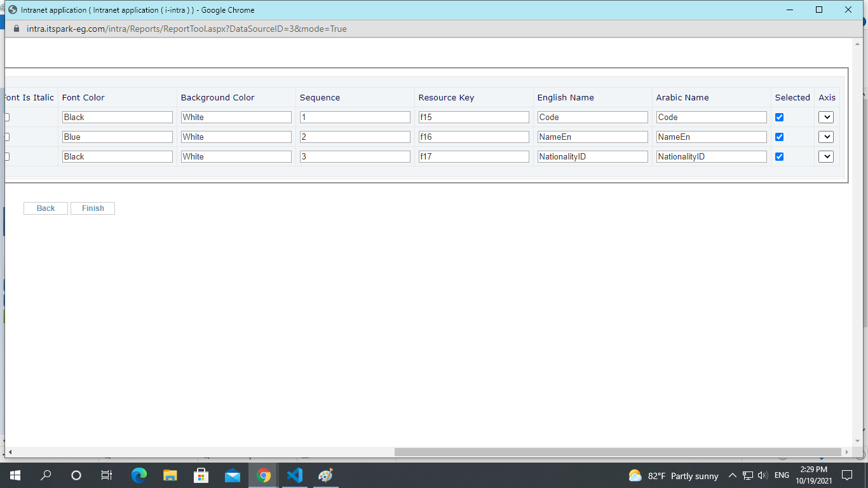Open Windows Start menu
Screen dimensions: 868x488
[x=15, y=475]
